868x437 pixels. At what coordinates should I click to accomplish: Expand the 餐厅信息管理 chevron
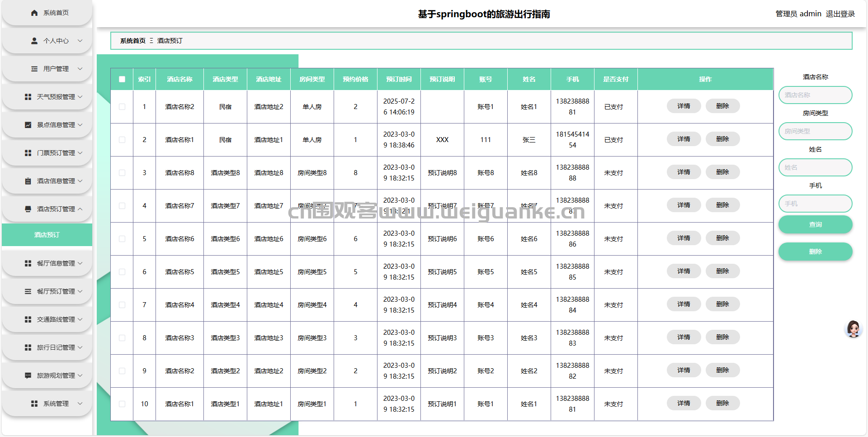(x=80, y=263)
